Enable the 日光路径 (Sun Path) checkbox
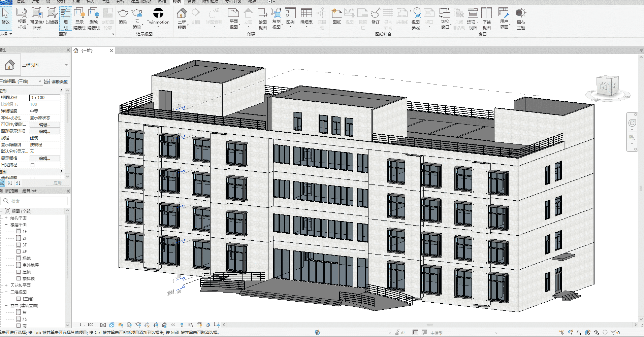Image resolution: width=644 pixels, height=337 pixels. click(33, 165)
